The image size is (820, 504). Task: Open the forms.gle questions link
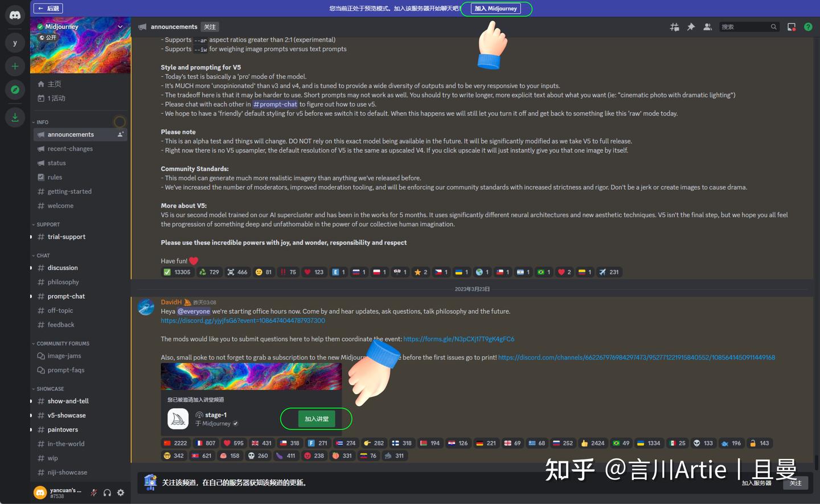[x=459, y=339]
